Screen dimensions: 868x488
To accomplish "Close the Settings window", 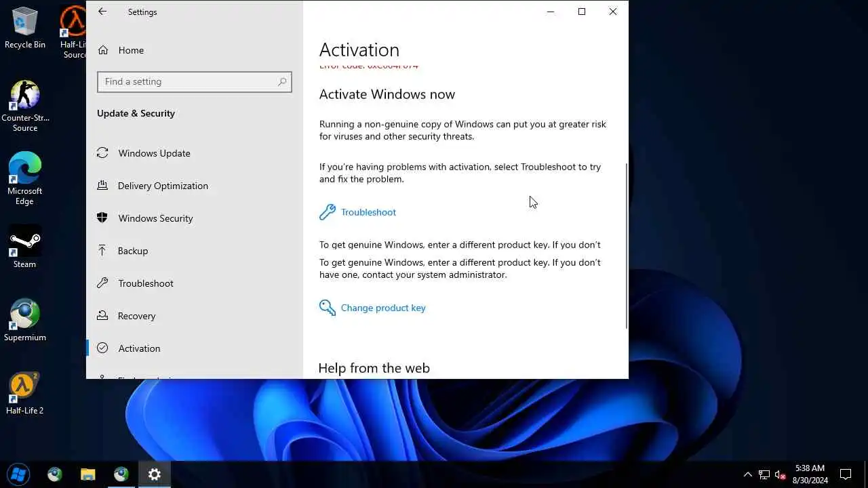I will (x=613, y=12).
